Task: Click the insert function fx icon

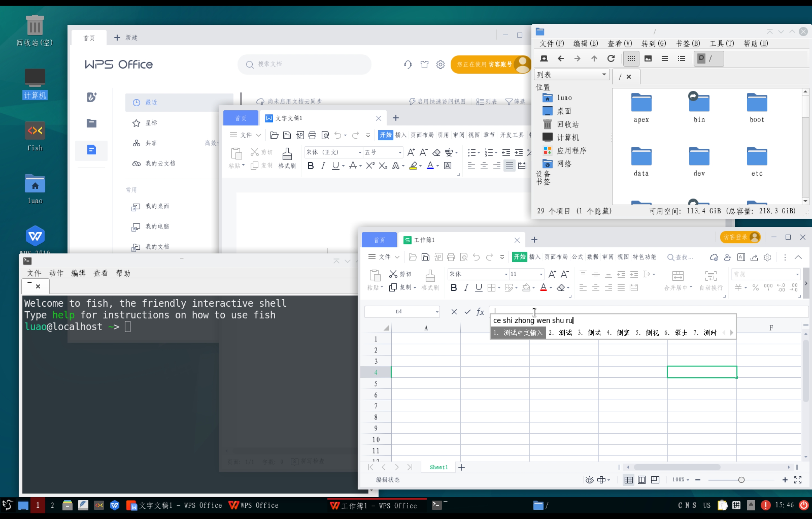Action: (480, 312)
